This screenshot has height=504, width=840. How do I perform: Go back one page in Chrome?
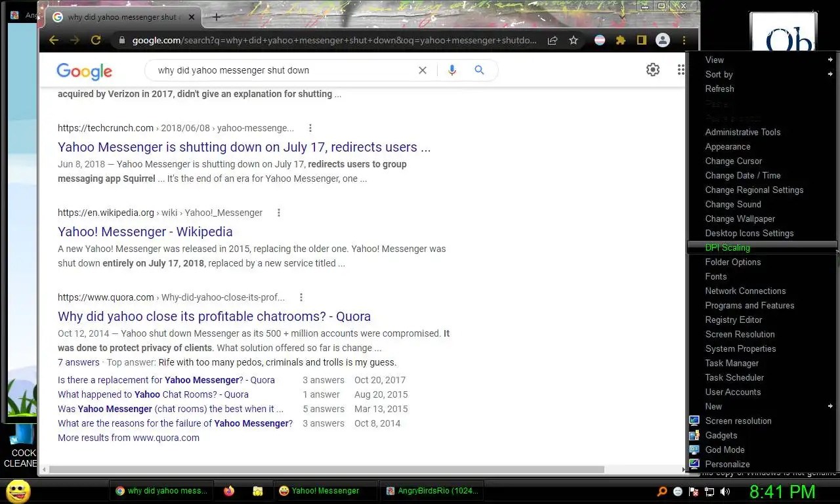click(54, 40)
